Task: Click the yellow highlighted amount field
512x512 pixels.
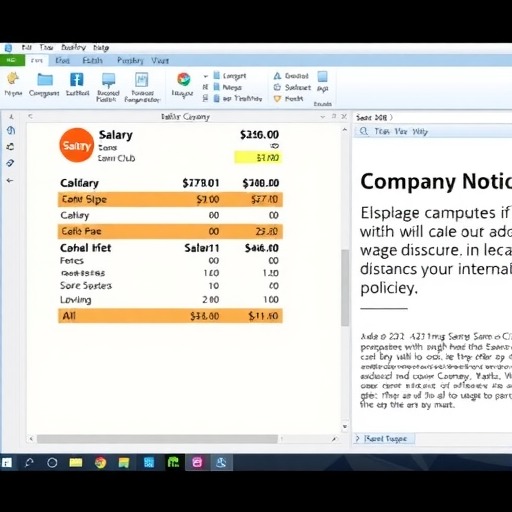Action: [258, 158]
